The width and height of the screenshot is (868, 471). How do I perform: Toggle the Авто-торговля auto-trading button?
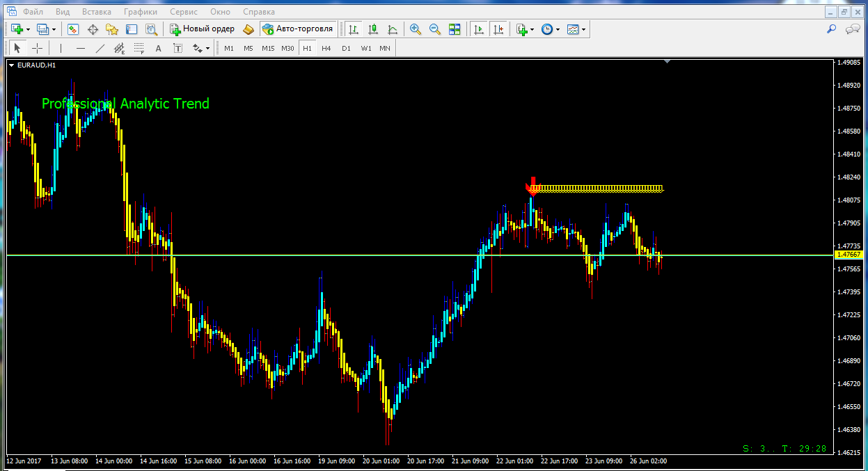pos(299,29)
